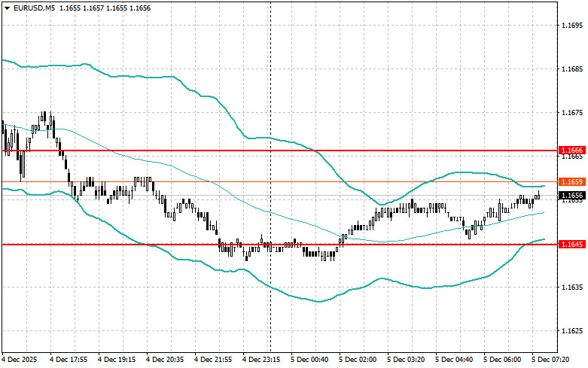This screenshot has width=588, height=368.
Task: Select the 5 Dec 00:40 time label
Action: pos(309,360)
